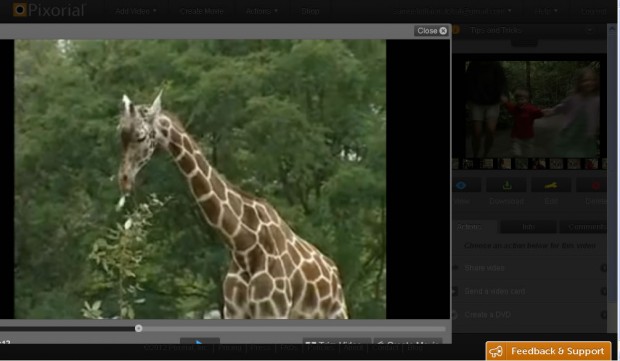Click the Log out link
620x361 pixels.
[x=594, y=11]
